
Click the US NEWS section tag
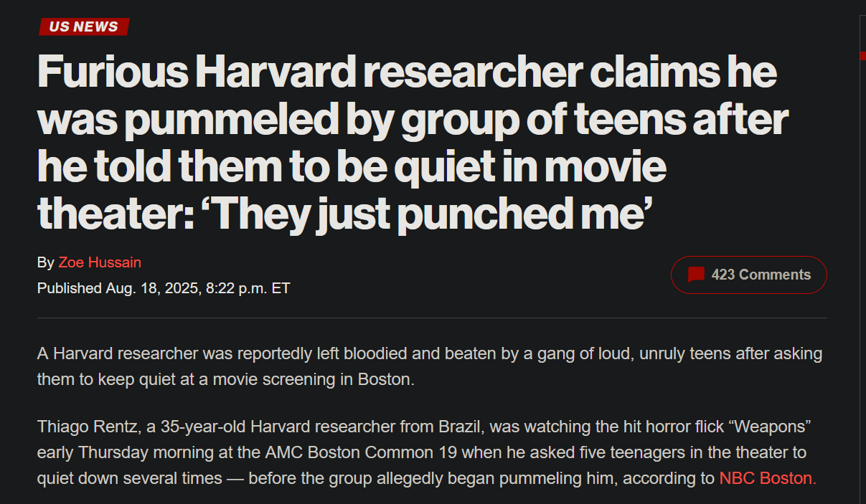84,27
